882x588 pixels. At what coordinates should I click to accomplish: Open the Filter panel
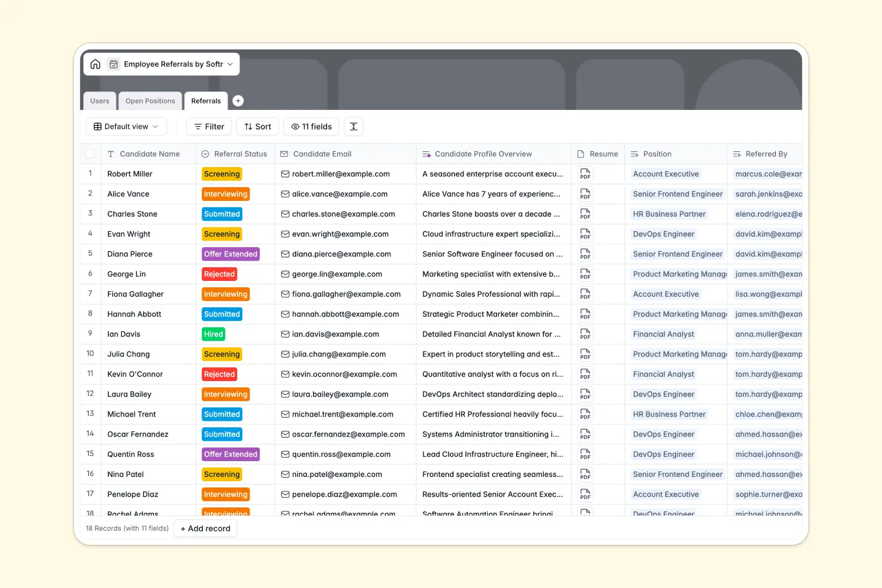tap(209, 126)
